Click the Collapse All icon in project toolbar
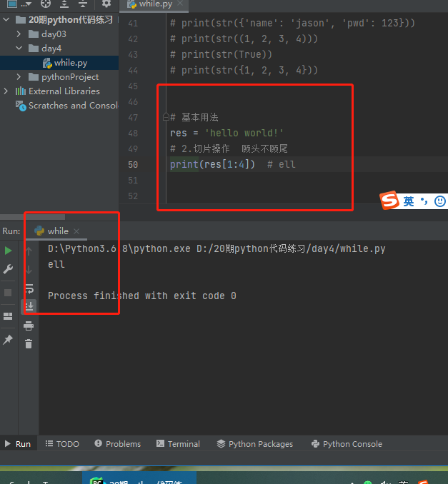Image resolution: width=448 pixels, height=484 pixels. [x=82, y=4]
